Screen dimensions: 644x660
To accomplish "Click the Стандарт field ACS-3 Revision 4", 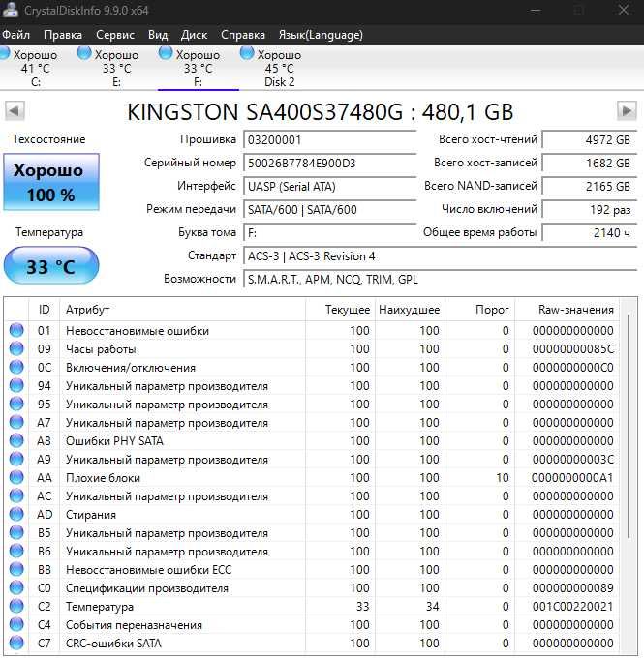I will pos(440,255).
